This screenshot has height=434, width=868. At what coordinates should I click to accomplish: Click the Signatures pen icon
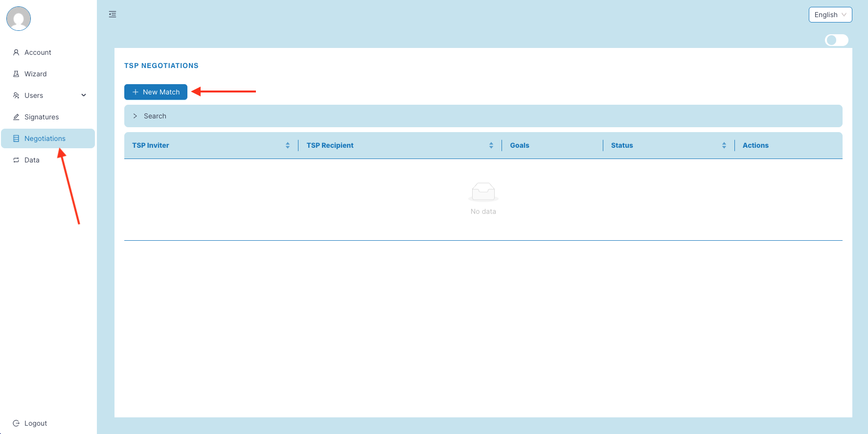click(x=16, y=117)
